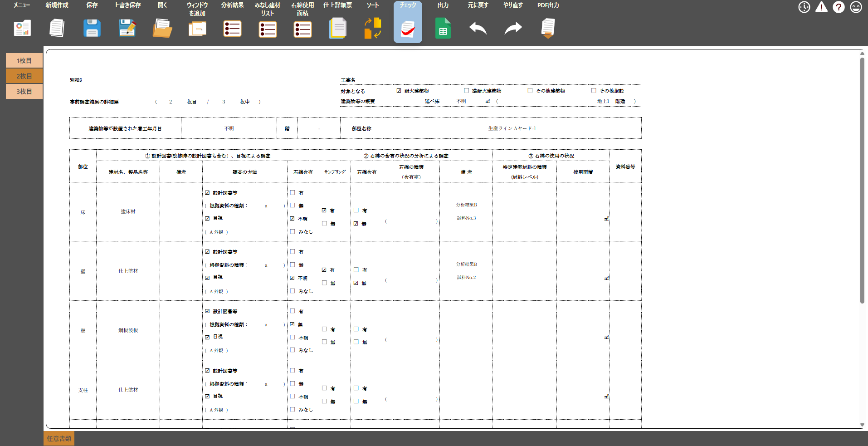Open the help icon in top right
Image resolution: width=868 pixels, height=446 pixels.
(839, 7)
